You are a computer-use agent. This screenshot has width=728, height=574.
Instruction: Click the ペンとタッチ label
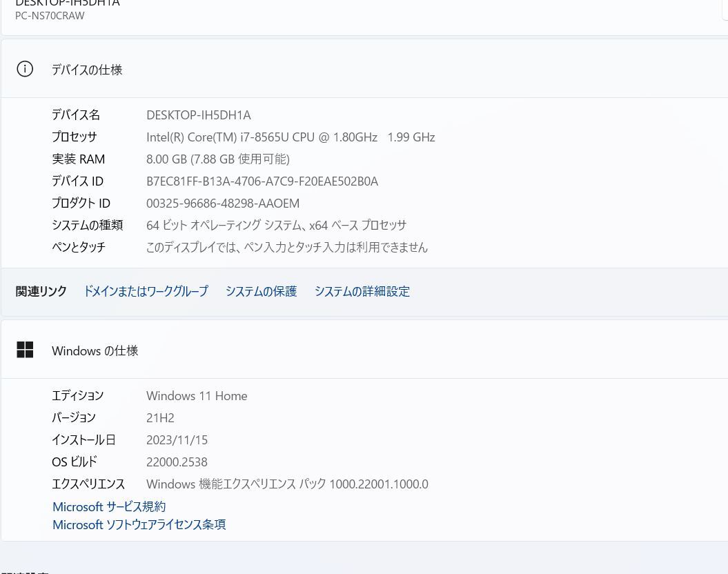pos(79,247)
